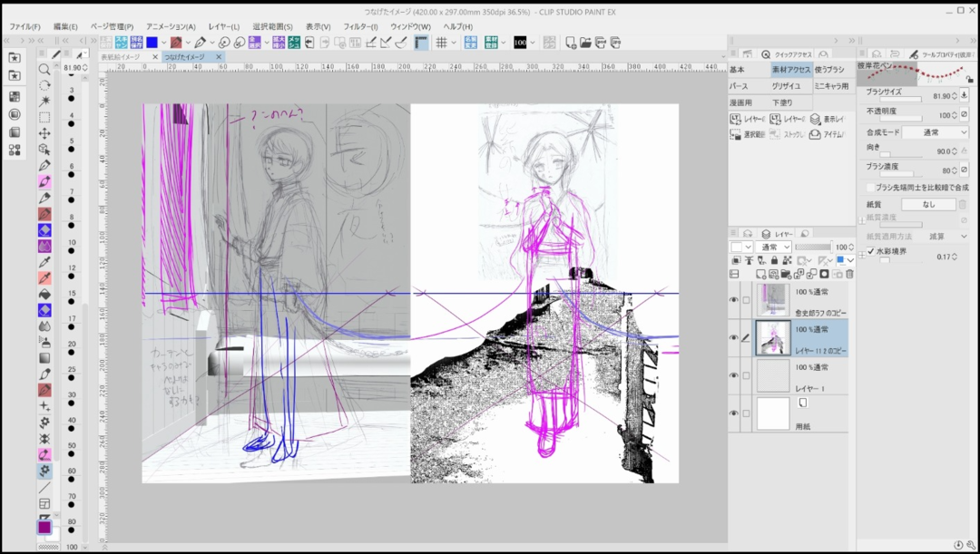Select the Eyedropper tool
980x554 pixels.
click(44, 263)
